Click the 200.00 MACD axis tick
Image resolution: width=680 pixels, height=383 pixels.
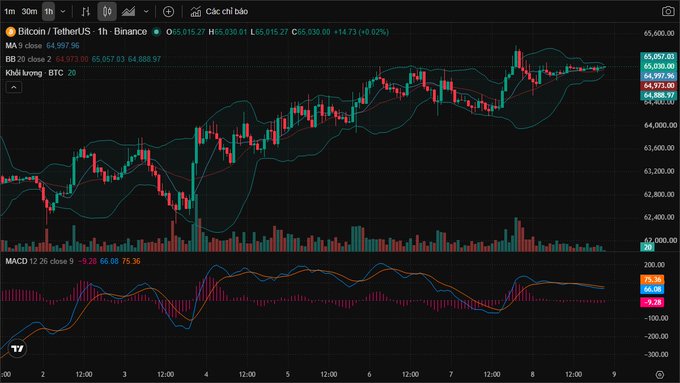point(654,265)
